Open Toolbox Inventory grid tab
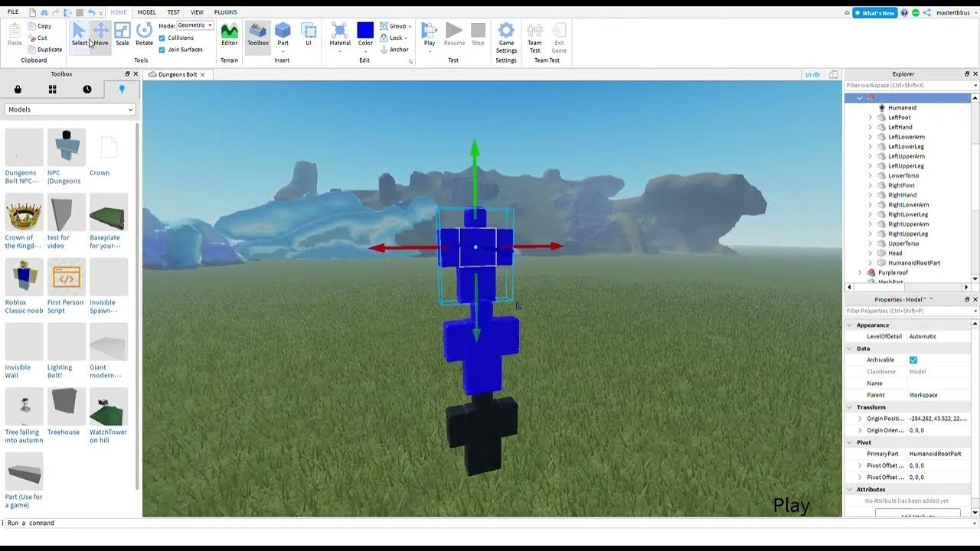This screenshot has height=551, width=980. click(52, 90)
